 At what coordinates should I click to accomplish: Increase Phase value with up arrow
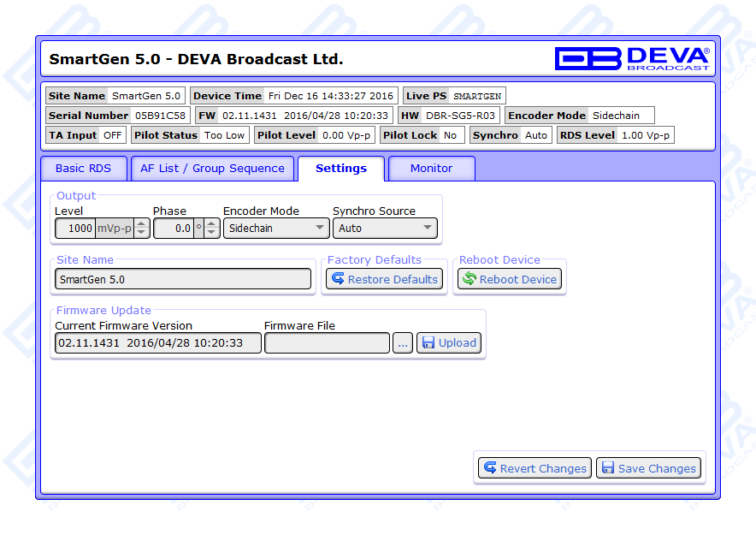[x=212, y=224]
